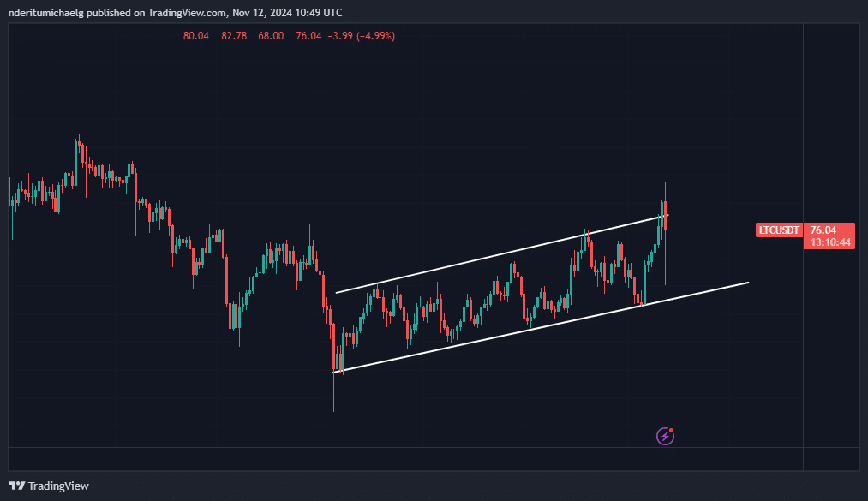Click the red dotted current price line

(382, 230)
